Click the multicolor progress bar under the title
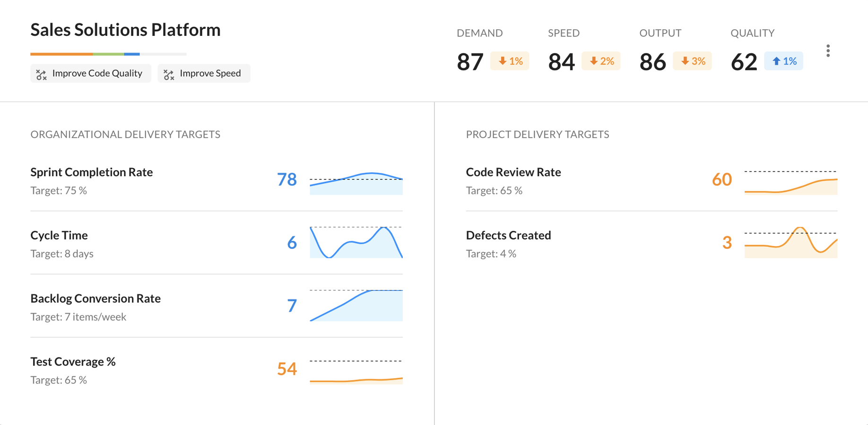The height and width of the screenshot is (425, 868). tap(108, 54)
